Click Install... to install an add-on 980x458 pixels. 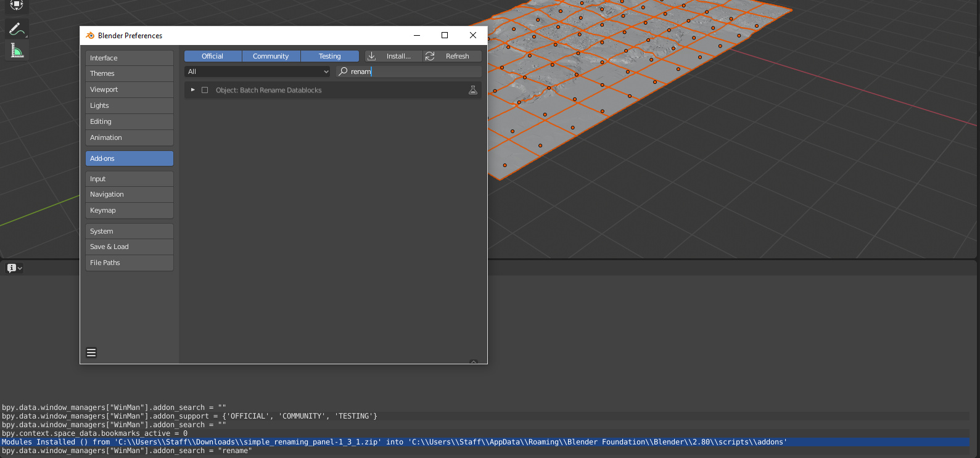[393, 56]
